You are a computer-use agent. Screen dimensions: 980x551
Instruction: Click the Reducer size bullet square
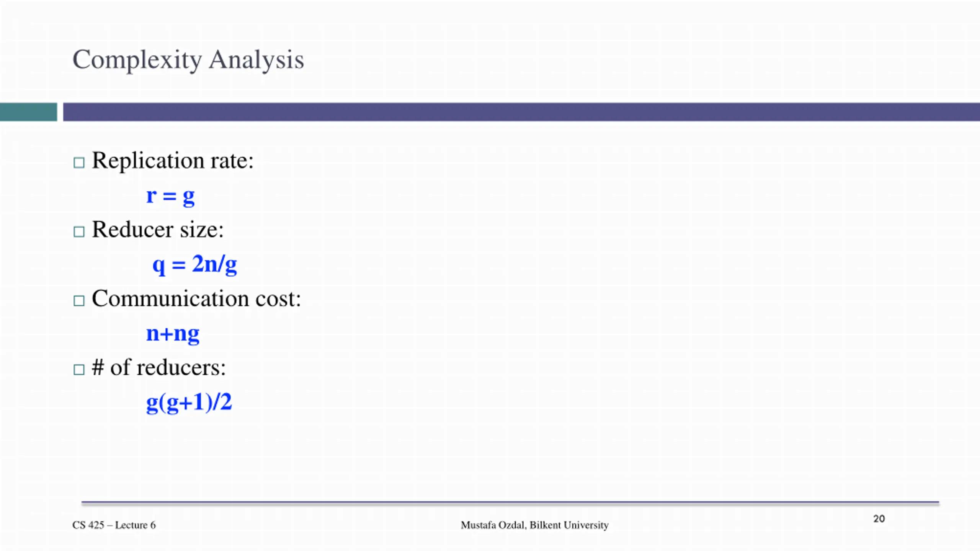(79, 231)
